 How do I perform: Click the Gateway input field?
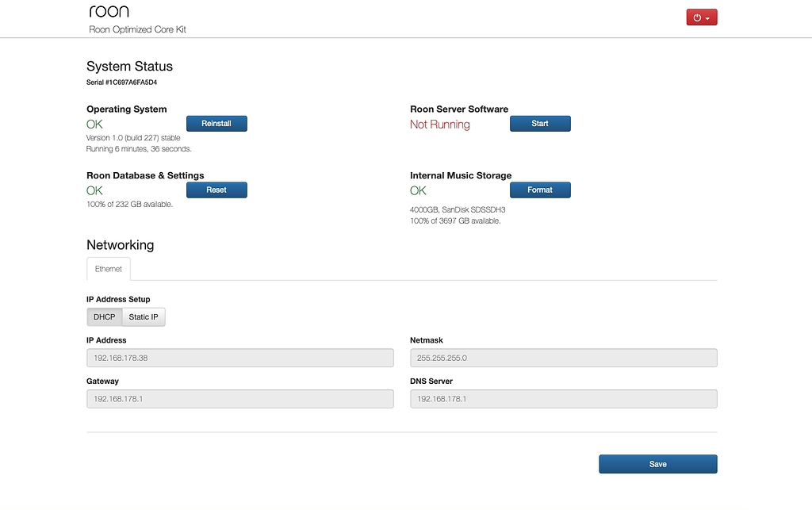pyautogui.click(x=239, y=398)
